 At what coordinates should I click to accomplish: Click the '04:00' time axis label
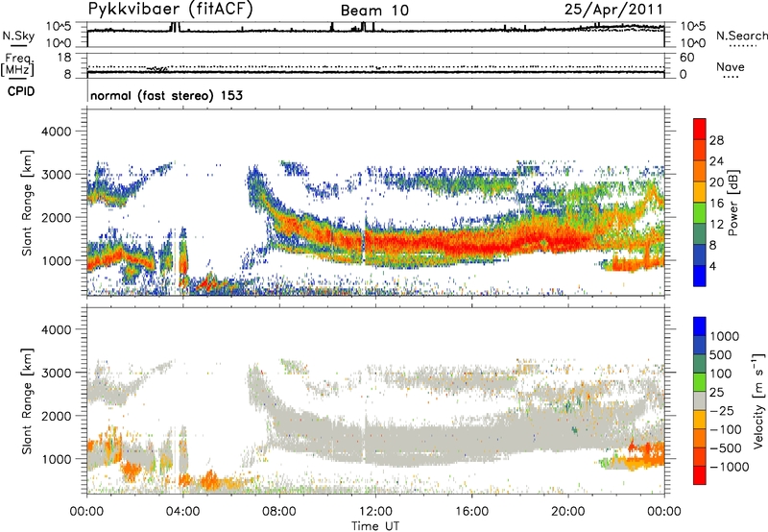(182, 512)
